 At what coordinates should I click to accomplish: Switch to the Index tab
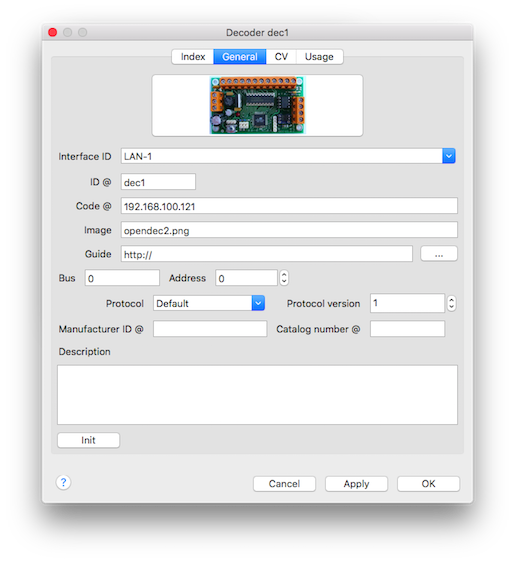[x=193, y=57]
